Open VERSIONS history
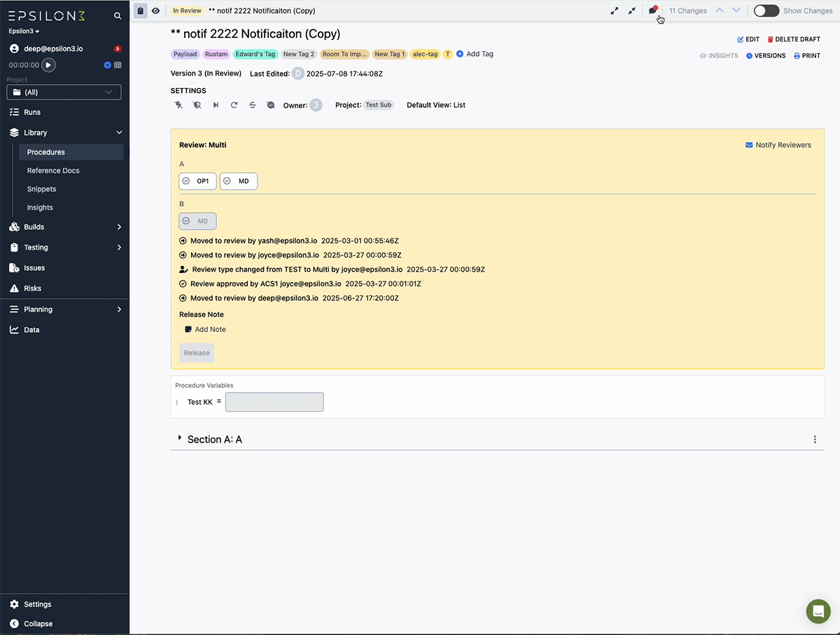This screenshot has width=840, height=635. pos(766,55)
